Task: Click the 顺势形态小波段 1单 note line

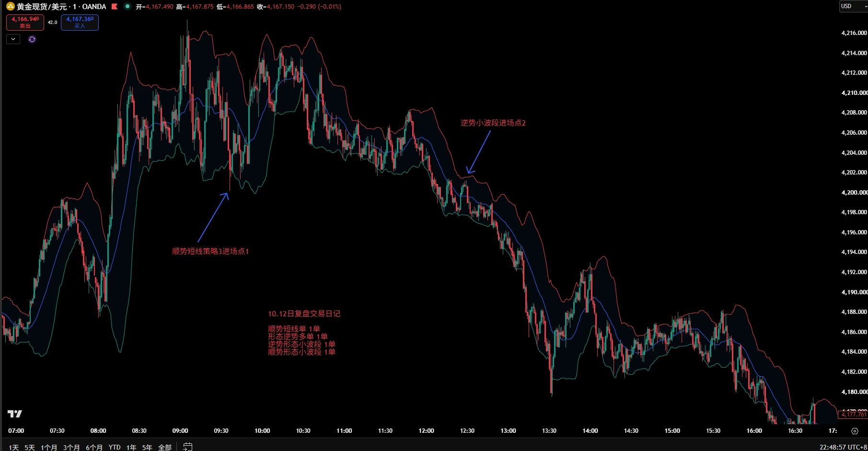Action: (x=301, y=352)
